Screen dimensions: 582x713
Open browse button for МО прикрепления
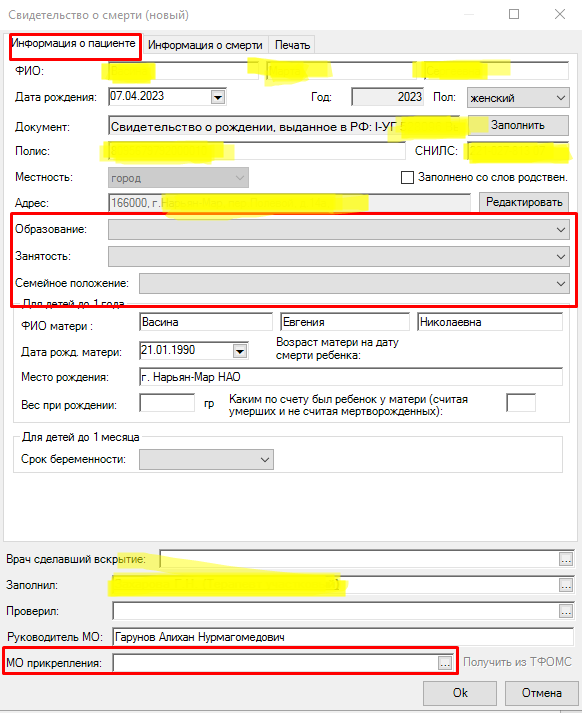pyautogui.click(x=445, y=663)
